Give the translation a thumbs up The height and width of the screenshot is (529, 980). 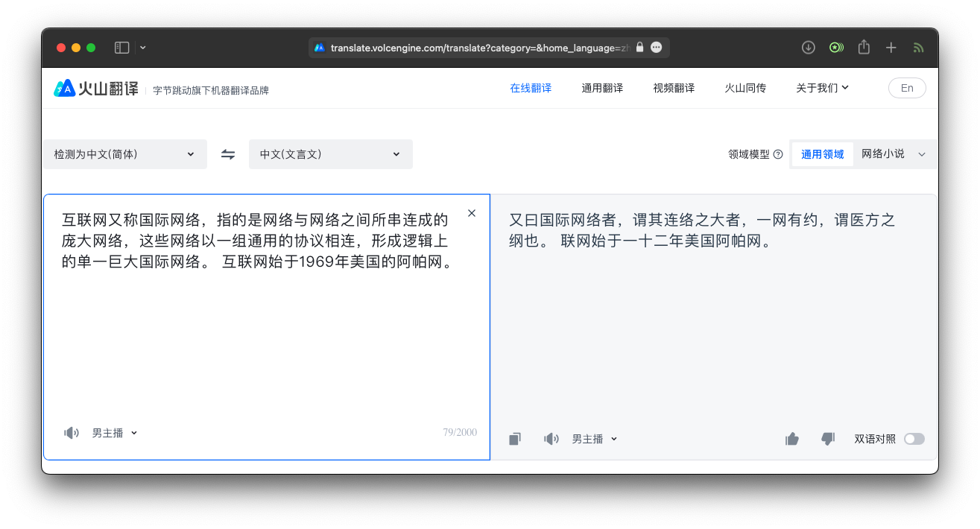click(x=791, y=438)
